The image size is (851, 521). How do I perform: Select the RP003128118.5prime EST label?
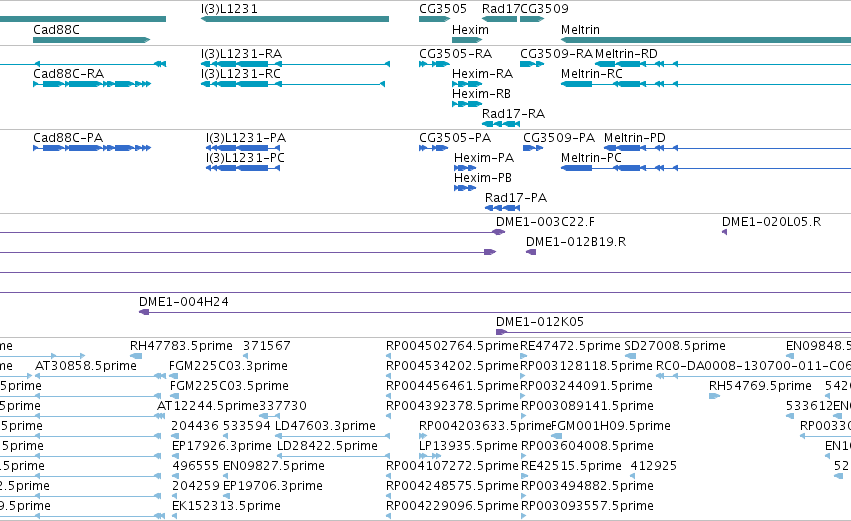tap(586, 366)
